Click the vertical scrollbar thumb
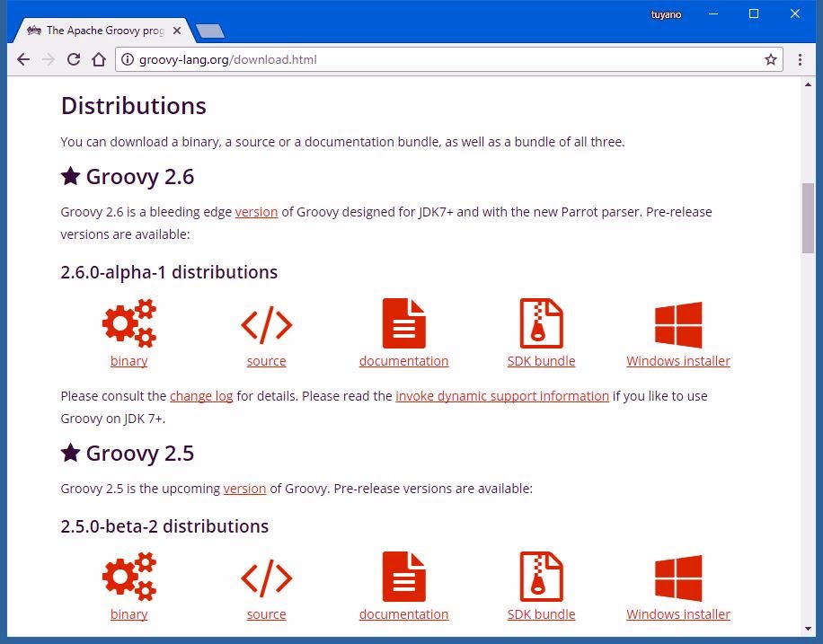The height and width of the screenshot is (644, 823). click(808, 218)
